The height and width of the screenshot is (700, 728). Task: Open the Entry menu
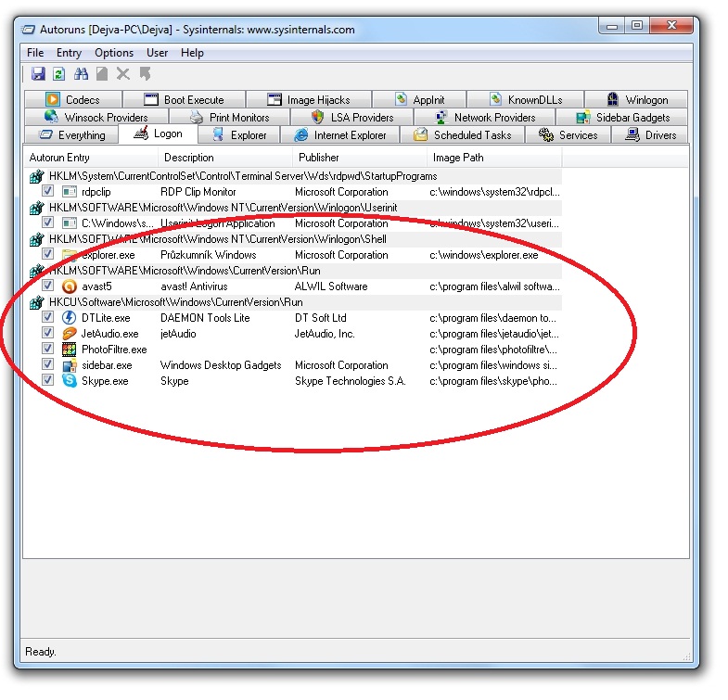[x=70, y=53]
